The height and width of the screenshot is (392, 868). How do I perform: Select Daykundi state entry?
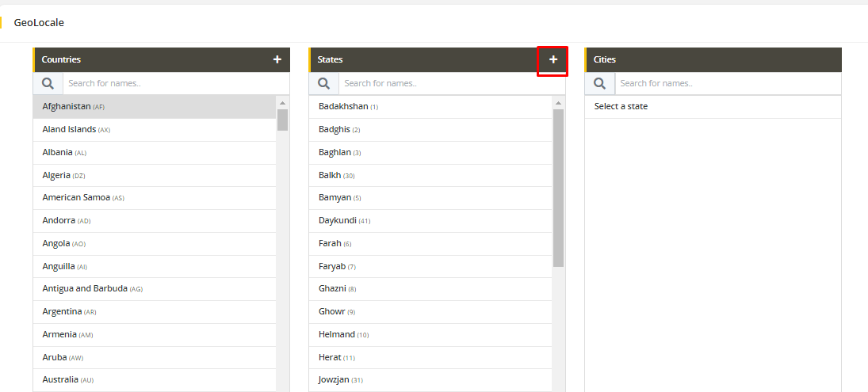338,220
